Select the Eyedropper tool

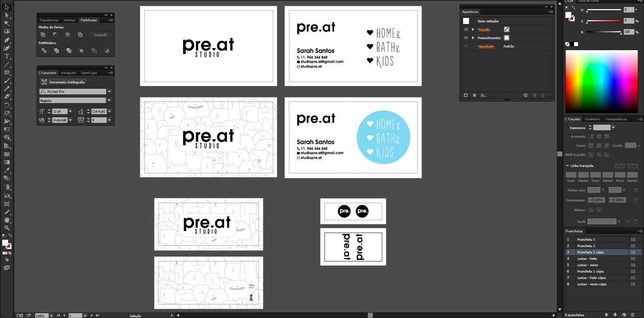point(7,170)
